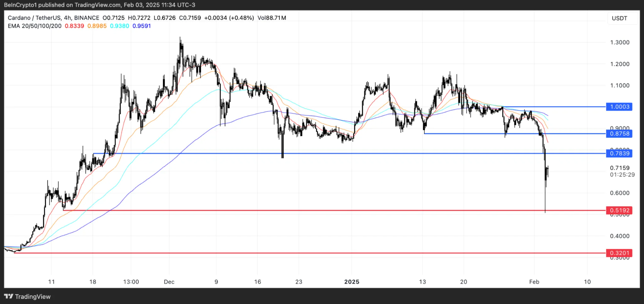Viewport: 644px width, 304px height.
Task: Select the 2025 marker on time axis
Action: coord(352,282)
